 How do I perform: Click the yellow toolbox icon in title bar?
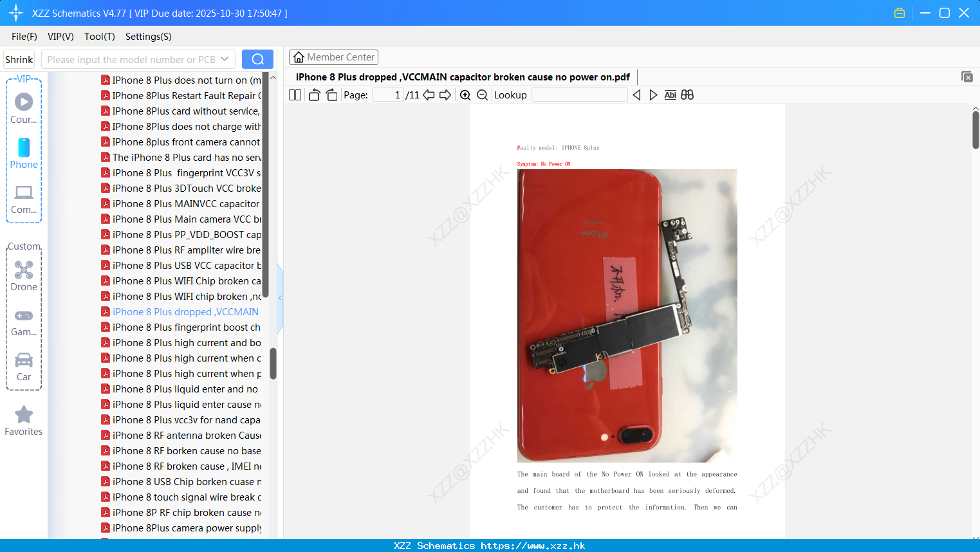[900, 13]
